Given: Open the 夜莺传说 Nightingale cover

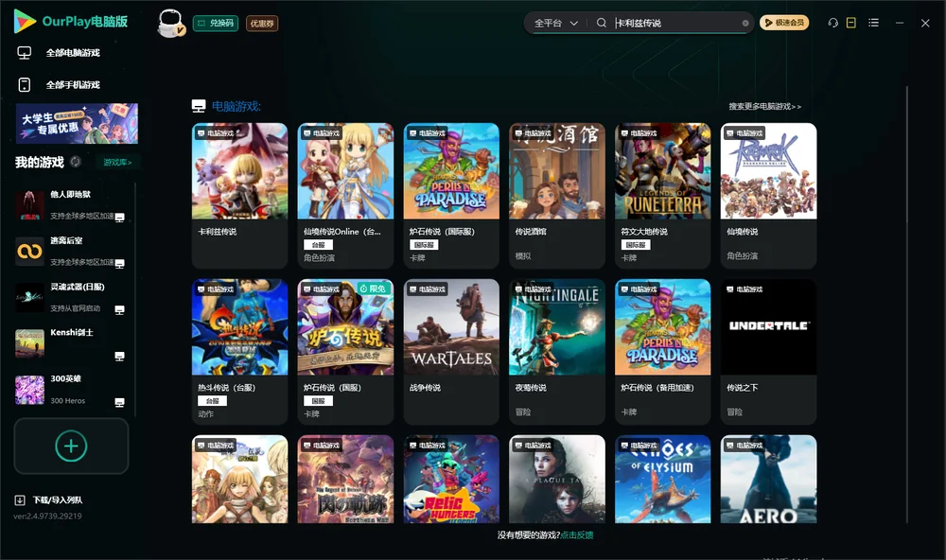Looking at the screenshot, I should 557,327.
